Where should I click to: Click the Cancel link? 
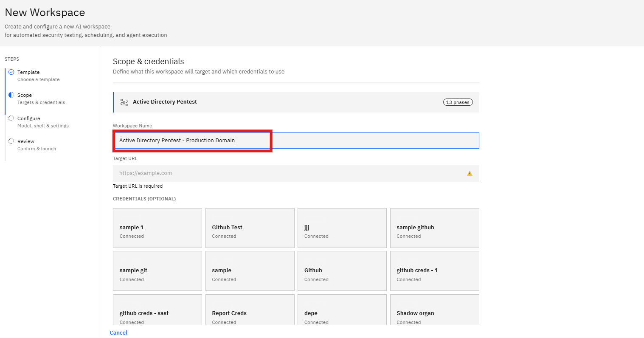coord(118,333)
